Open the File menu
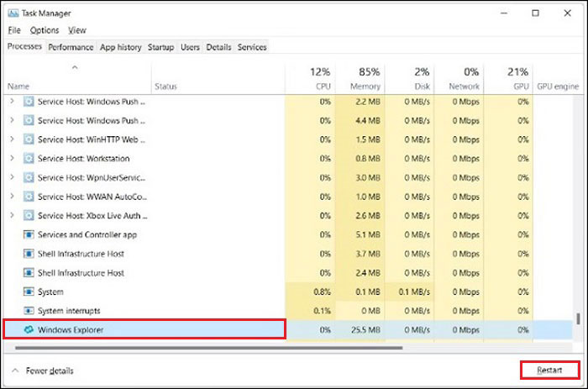588x389 pixels. [14, 30]
